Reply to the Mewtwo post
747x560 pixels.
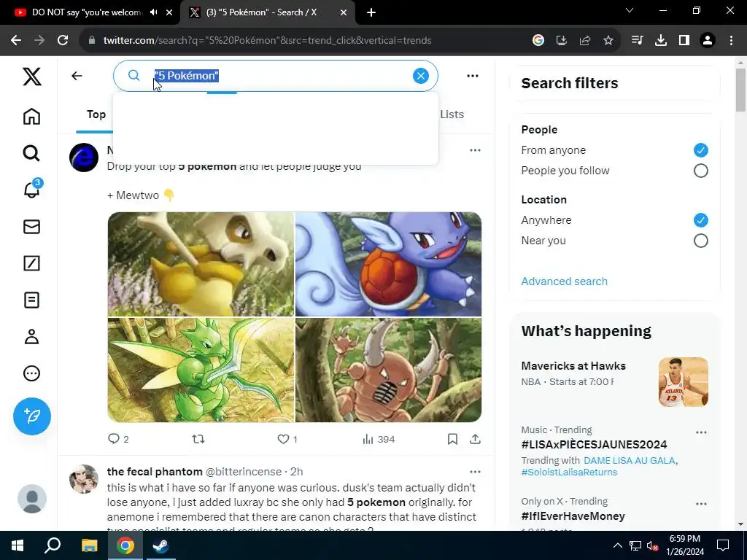click(x=118, y=439)
